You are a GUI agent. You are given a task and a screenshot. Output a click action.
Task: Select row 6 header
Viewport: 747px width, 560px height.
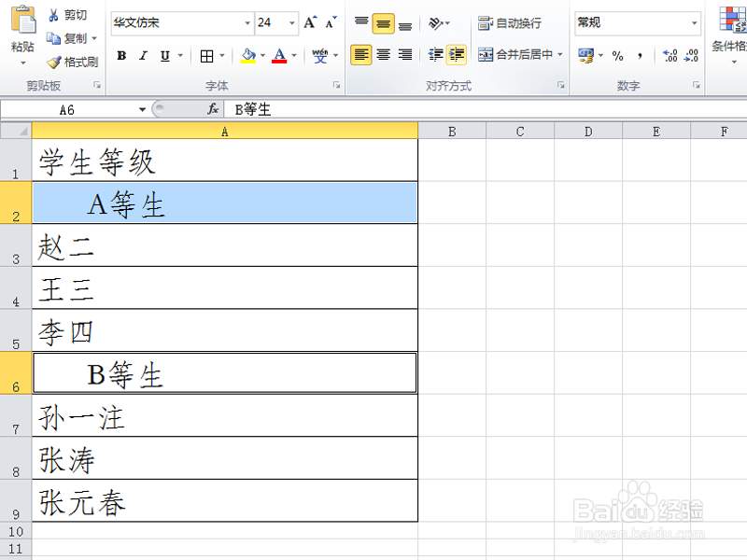tap(16, 372)
